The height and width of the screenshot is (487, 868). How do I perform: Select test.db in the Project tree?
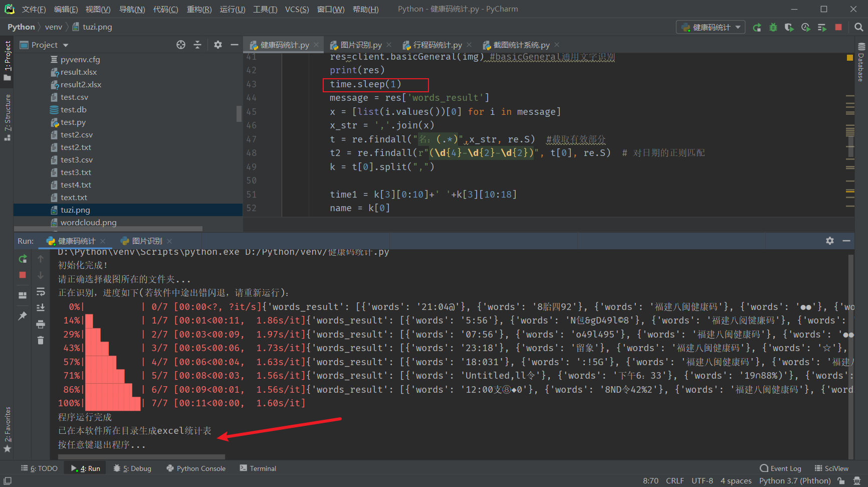coord(74,109)
